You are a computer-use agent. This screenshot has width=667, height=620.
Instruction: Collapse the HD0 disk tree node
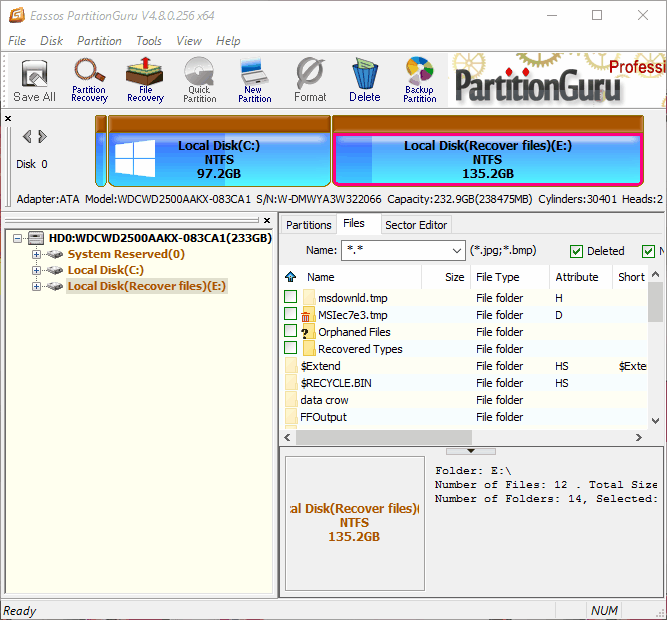point(17,238)
